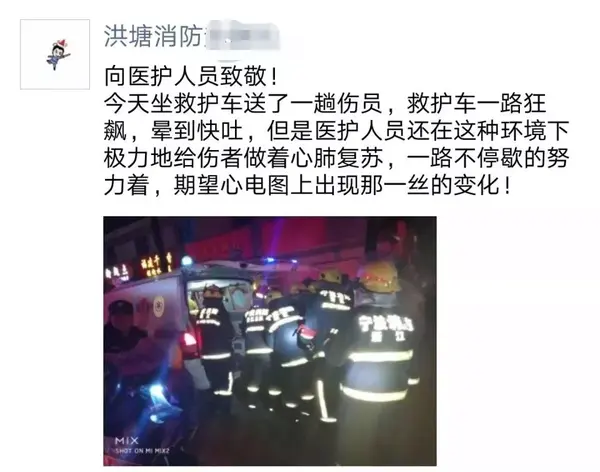600x472 pixels.
Task: Tap the emblem on the ambulance side
Action: [158, 307]
